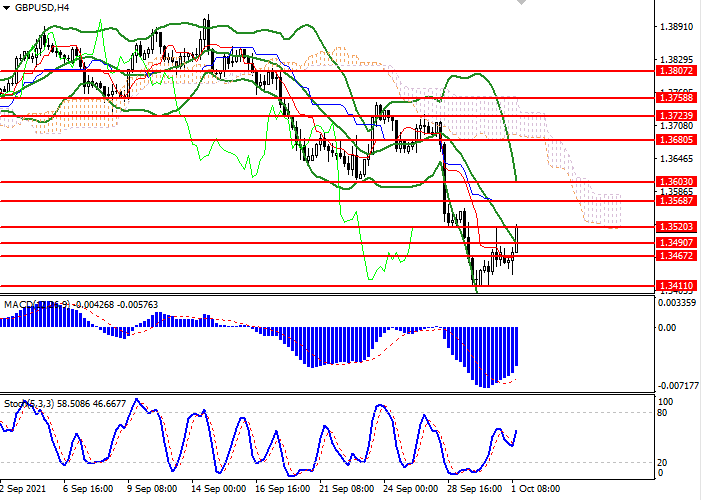Click the MACD scale value 0.003359

click(677, 303)
